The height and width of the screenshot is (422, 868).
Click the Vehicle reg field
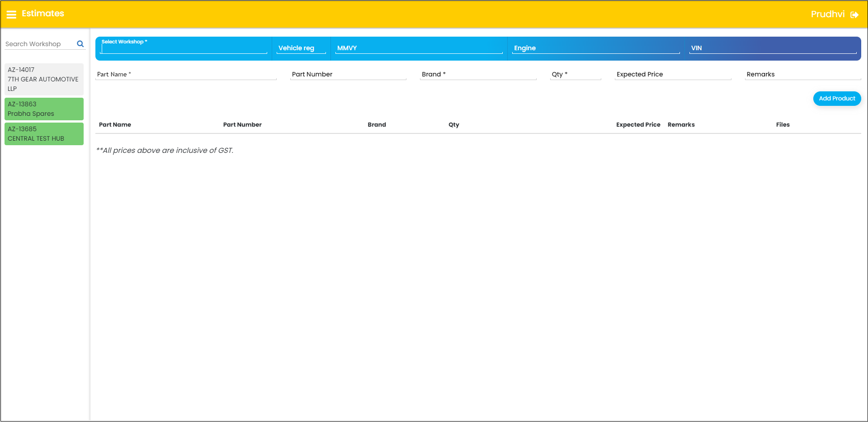pyautogui.click(x=301, y=48)
